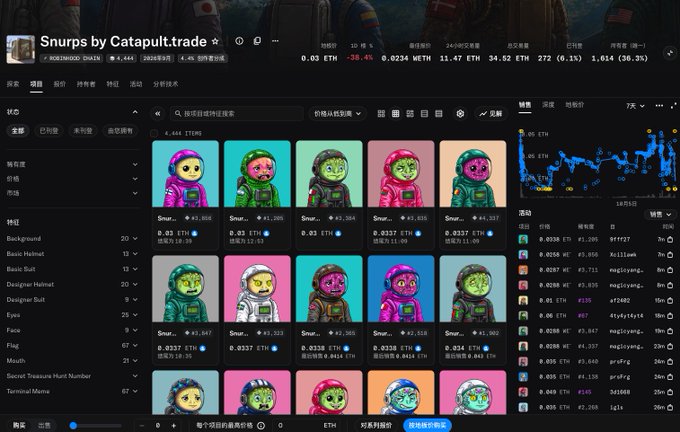This screenshot has width=680, height=432.
Task: Open the Snurp #3,856 item thumbnail
Action: (185, 173)
